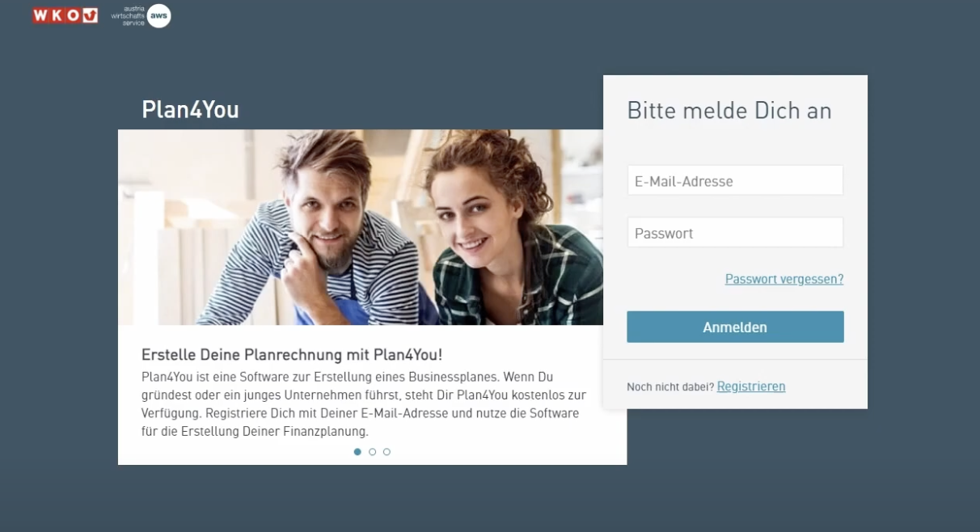The image size is (980, 532).
Task: Click the Erstelle Deine Planrechnung headline
Action: (x=292, y=355)
